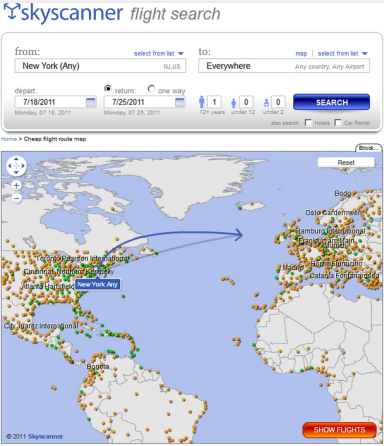Expand the to select from list dropdown

(342, 53)
